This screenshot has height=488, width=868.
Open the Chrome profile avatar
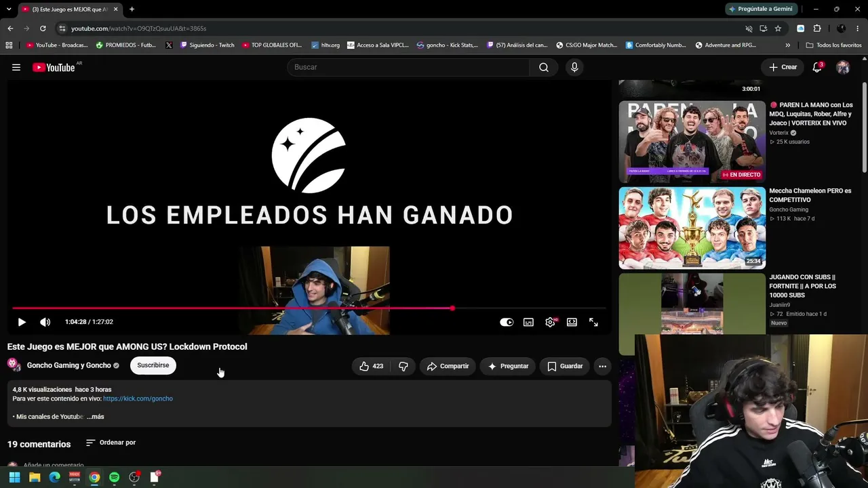[841, 28]
